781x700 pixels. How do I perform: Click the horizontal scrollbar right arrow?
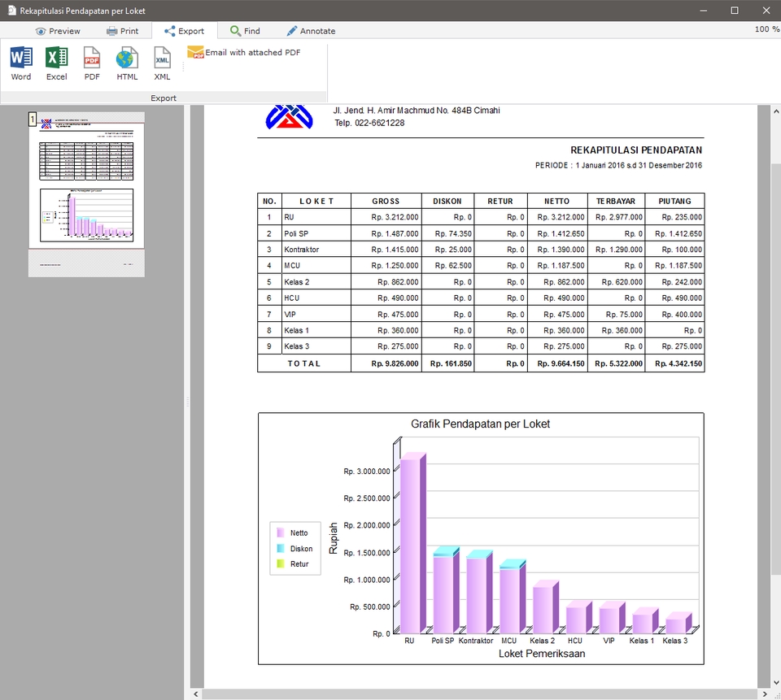tap(765, 694)
